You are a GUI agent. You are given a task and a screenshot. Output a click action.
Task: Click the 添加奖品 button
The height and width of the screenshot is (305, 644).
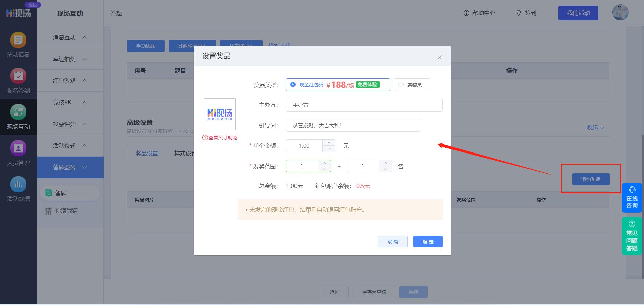click(590, 179)
